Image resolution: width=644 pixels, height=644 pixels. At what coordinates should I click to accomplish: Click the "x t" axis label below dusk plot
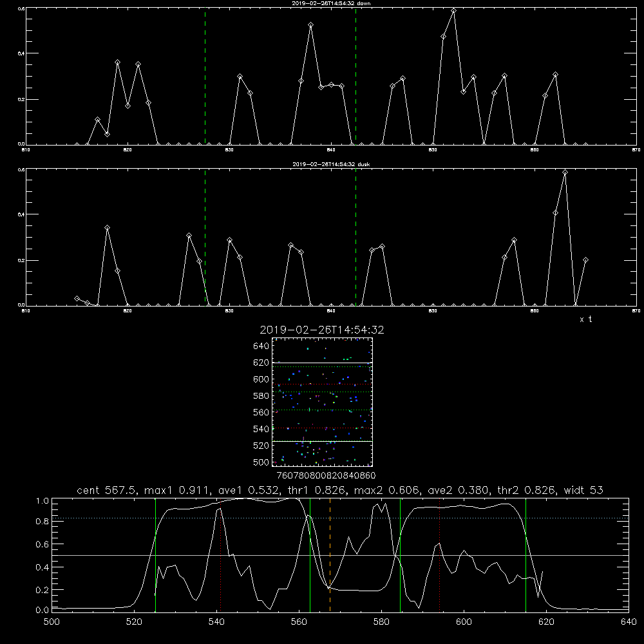point(585,319)
